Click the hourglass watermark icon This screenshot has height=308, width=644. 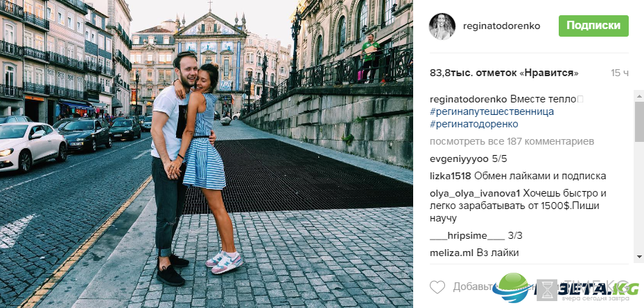pyautogui.click(x=547, y=290)
